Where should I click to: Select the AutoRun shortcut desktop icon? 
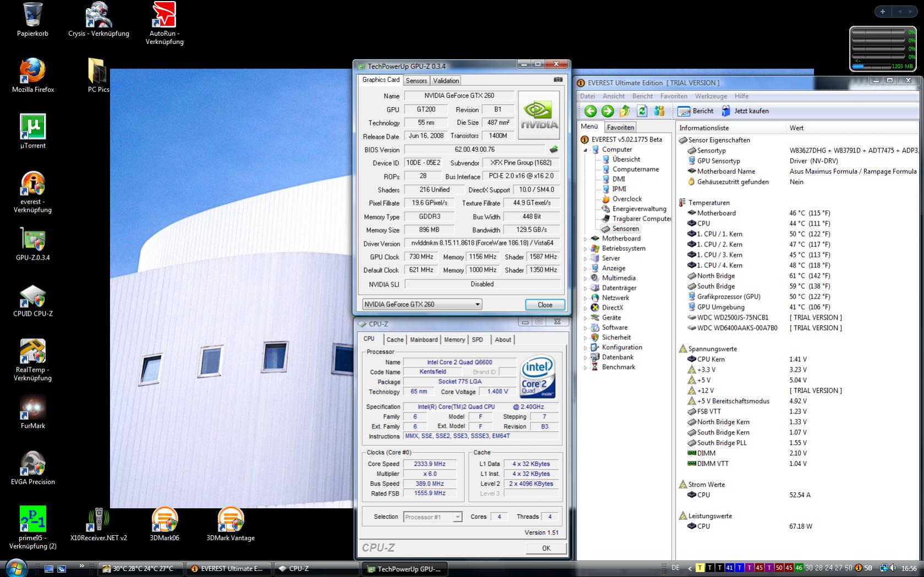click(165, 24)
